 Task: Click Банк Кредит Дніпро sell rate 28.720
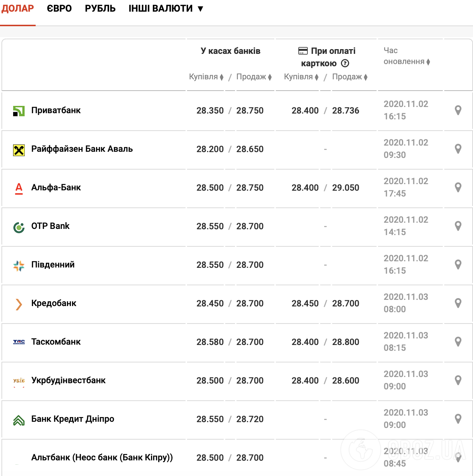250,419
